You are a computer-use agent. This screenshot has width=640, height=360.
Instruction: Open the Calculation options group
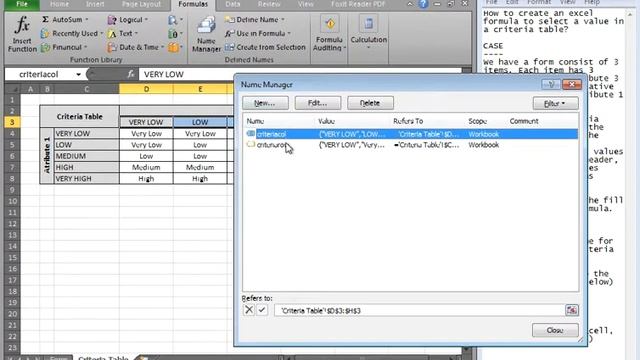coord(369,34)
